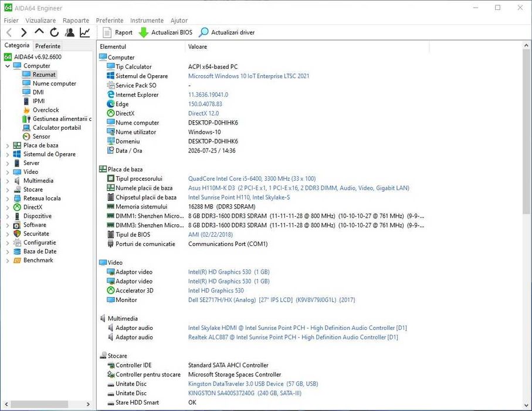Click Kingston DataTraveler 3.0 USB Device link

(253, 384)
